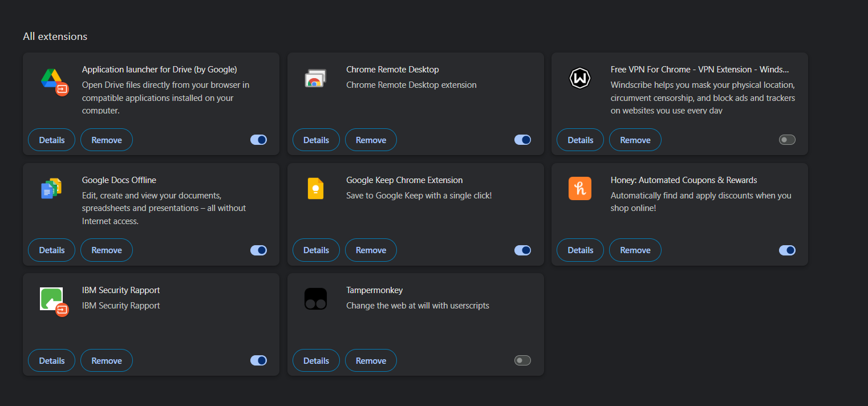
Task: Click the 'Tampermonkey' title text
Action: (x=375, y=290)
